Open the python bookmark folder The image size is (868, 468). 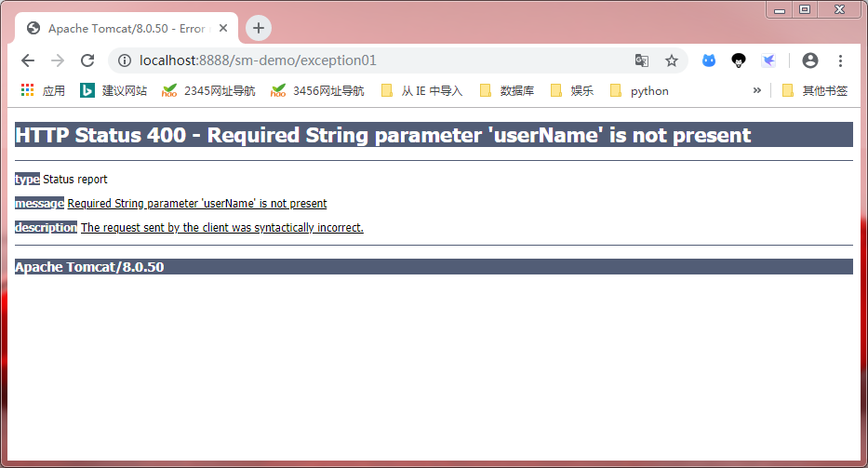pos(639,91)
